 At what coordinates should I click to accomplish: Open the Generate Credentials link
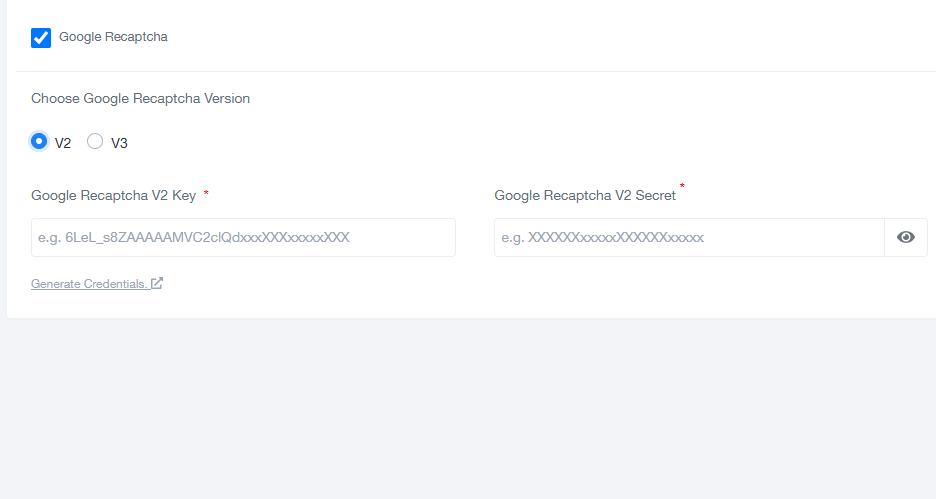click(x=88, y=284)
